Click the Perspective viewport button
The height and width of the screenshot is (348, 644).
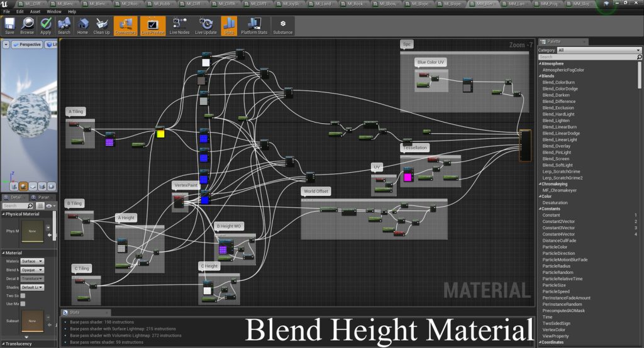click(x=27, y=45)
